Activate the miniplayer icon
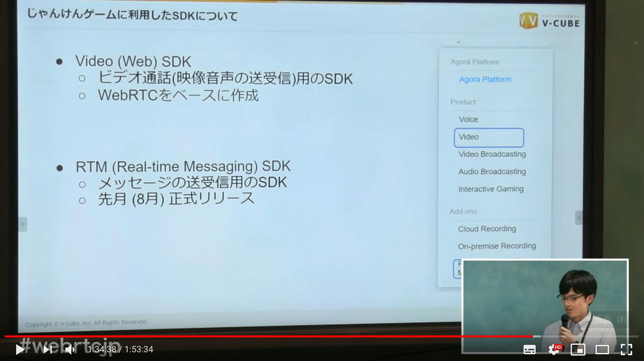 click(578, 350)
